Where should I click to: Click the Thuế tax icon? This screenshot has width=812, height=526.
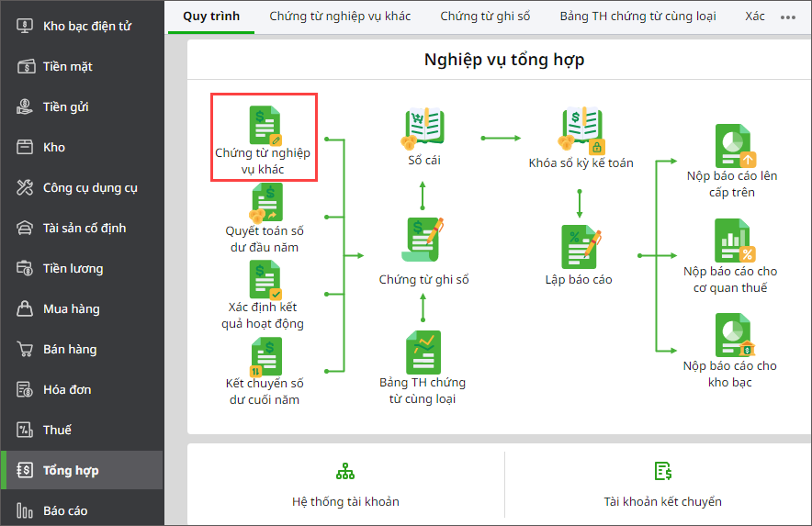[24, 430]
